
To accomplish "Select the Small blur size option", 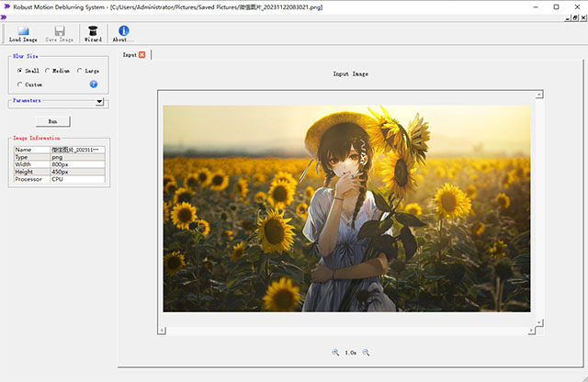I will (x=20, y=71).
